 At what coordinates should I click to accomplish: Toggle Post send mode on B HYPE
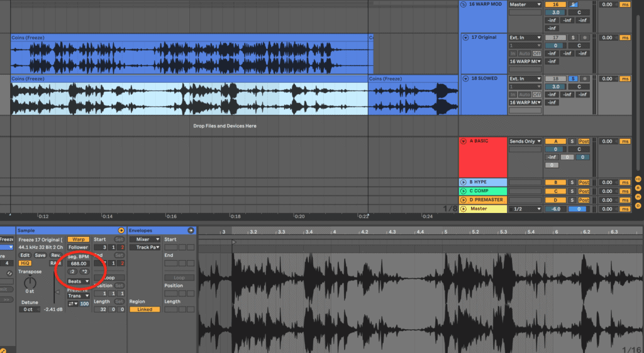(x=584, y=182)
